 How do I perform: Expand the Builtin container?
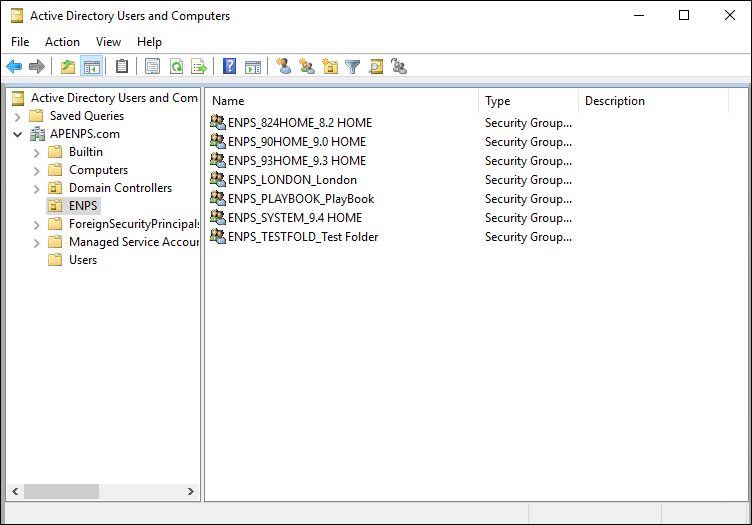tap(36, 153)
